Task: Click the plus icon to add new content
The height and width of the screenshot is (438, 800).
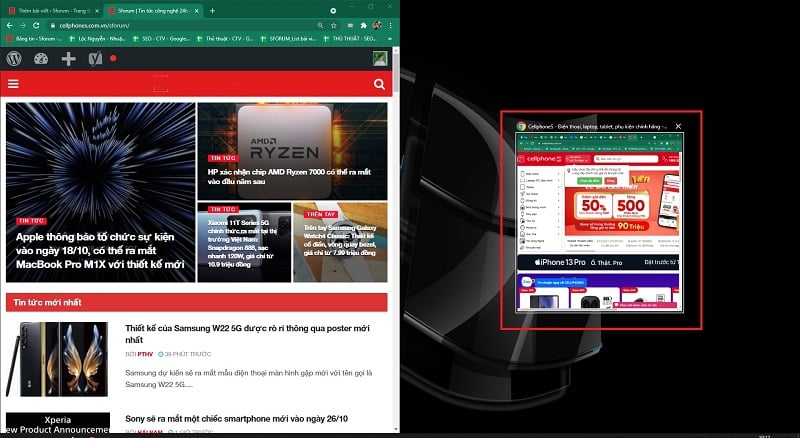Action: coord(68,59)
